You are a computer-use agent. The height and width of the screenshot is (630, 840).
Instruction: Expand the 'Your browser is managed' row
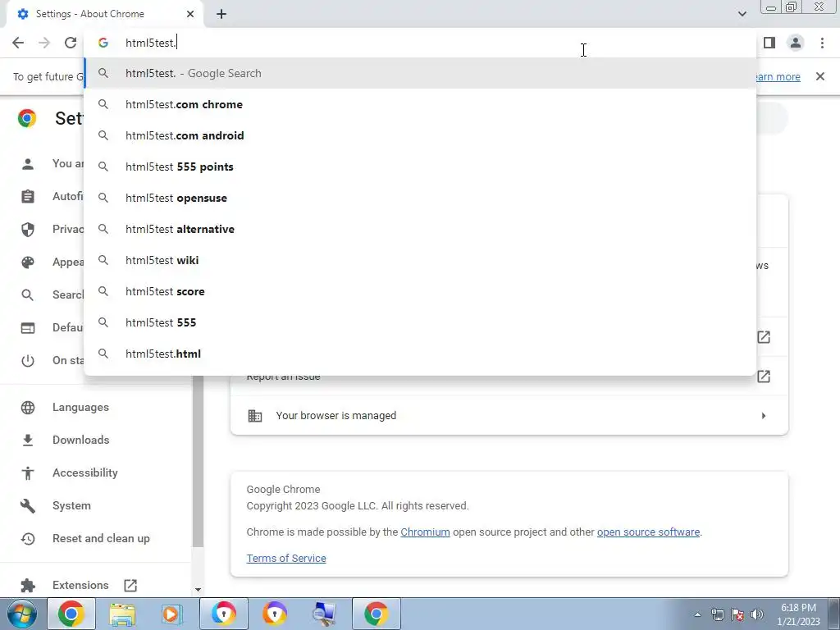(x=509, y=416)
